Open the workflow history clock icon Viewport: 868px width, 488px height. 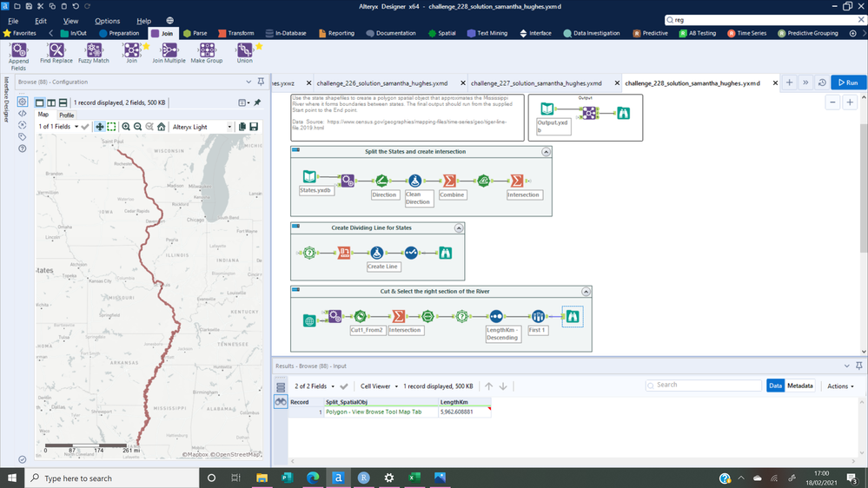tap(822, 82)
